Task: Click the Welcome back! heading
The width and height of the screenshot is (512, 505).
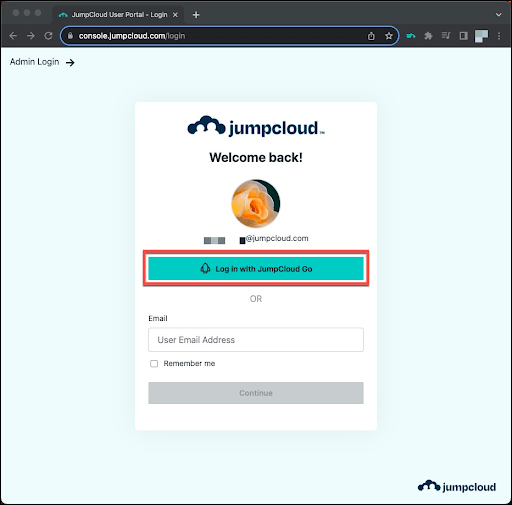Action: tap(256, 157)
